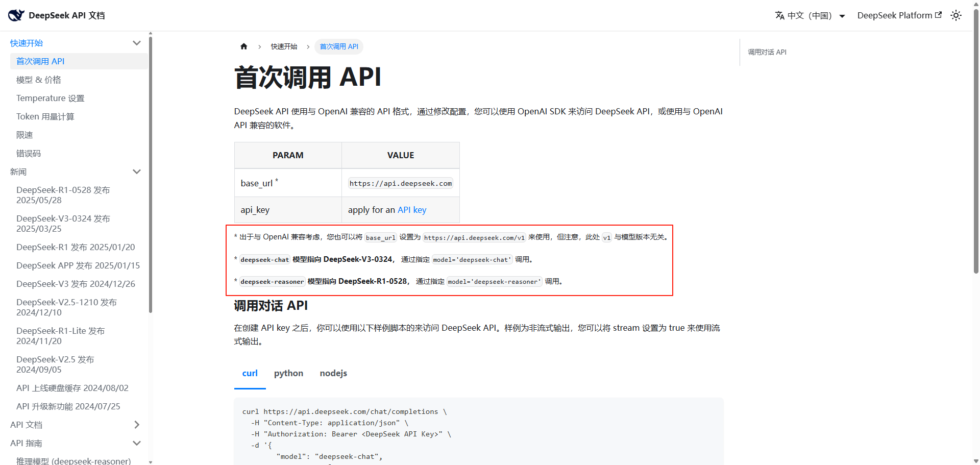Image resolution: width=980 pixels, height=465 pixels.
Task: Open DeepSeek-R1 发布 2025/01/20 news
Action: [76, 247]
